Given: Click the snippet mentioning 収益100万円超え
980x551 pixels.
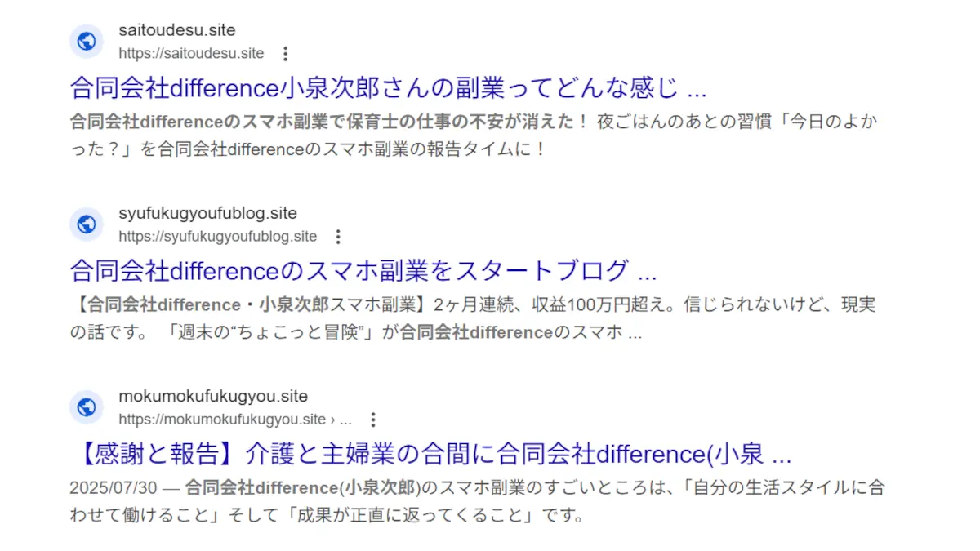Looking at the screenshot, I should coord(472,318).
